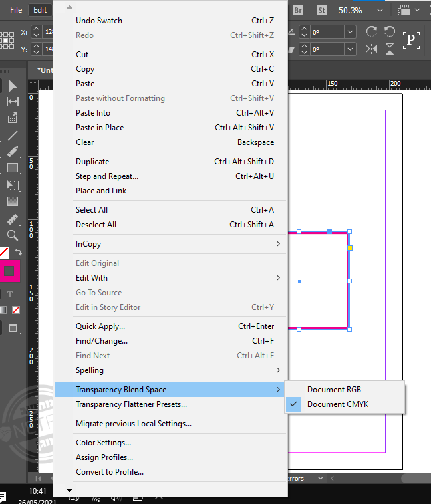The height and width of the screenshot is (504, 431).
Task: Select the Selection tool arrow
Action: point(13,86)
